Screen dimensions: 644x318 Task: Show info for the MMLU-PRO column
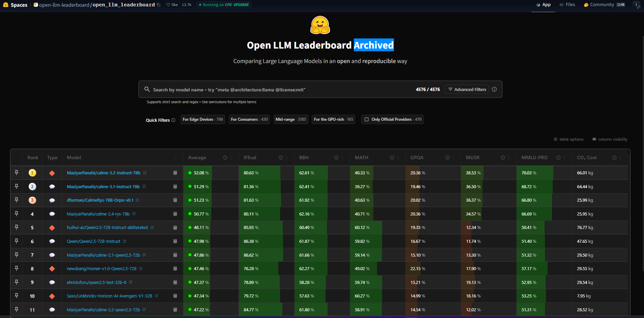(x=558, y=157)
